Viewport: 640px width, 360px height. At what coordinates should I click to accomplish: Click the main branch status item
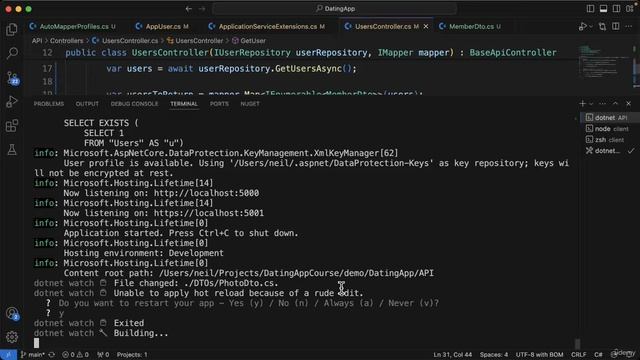point(33,355)
